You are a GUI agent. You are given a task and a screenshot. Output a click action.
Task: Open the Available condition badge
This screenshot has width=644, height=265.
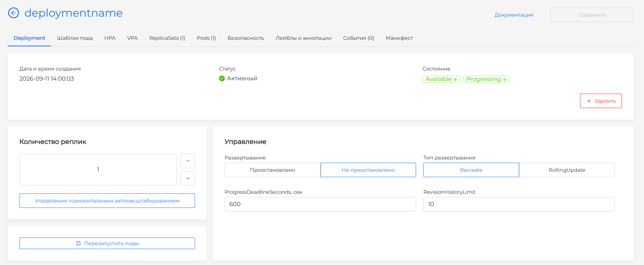coord(441,79)
